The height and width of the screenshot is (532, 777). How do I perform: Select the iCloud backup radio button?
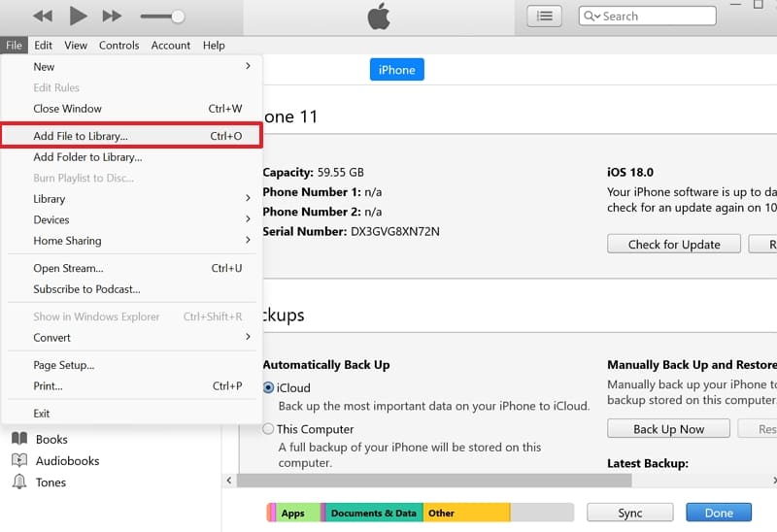[268, 387]
